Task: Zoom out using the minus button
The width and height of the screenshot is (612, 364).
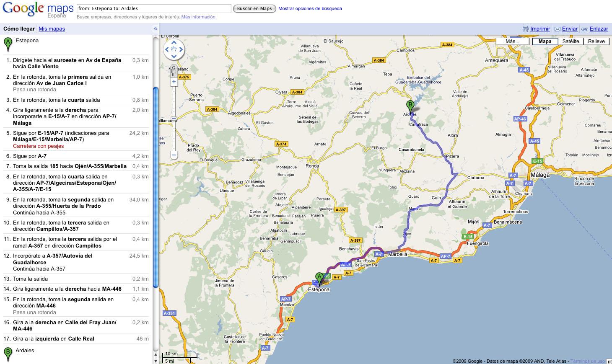Action: (174, 155)
